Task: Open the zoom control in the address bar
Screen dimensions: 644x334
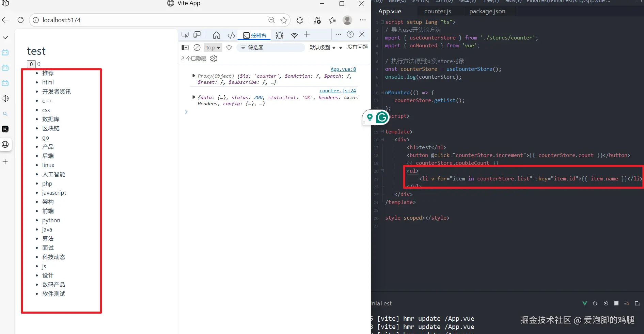Action: point(271,20)
